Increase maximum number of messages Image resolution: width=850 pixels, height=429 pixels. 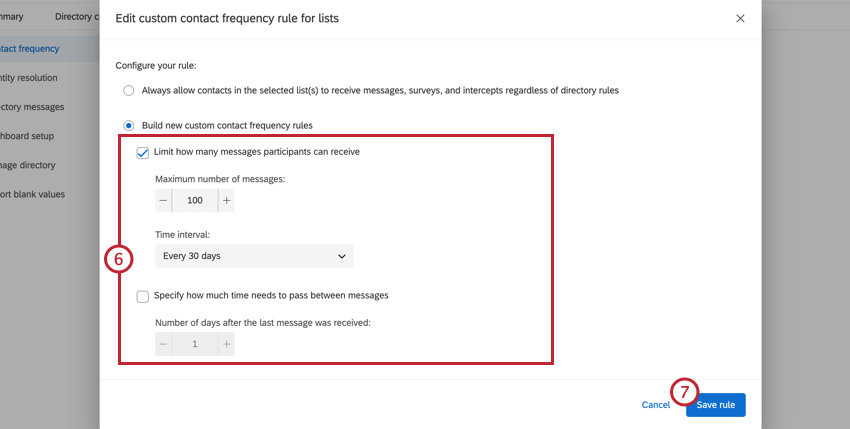(226, 200)
